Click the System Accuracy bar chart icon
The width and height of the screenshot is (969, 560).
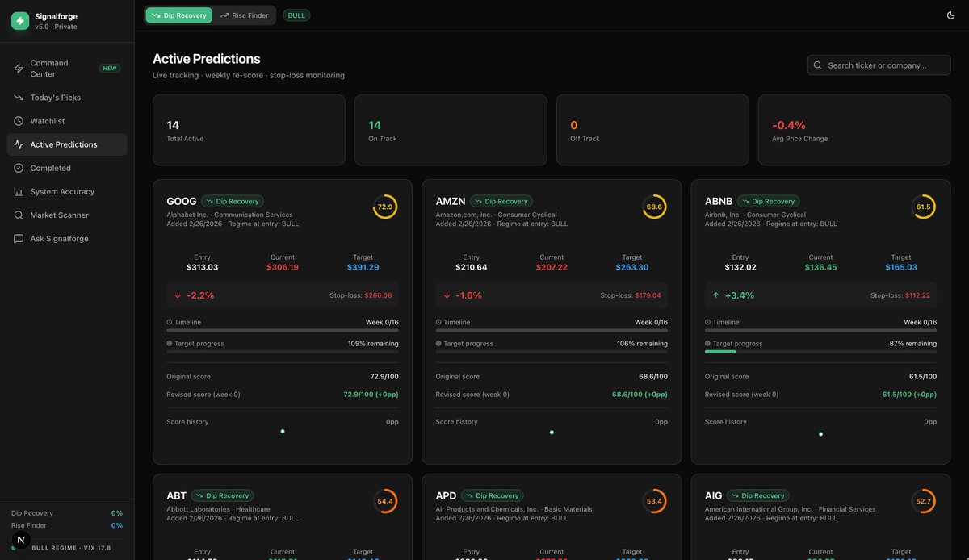[19, 191]
